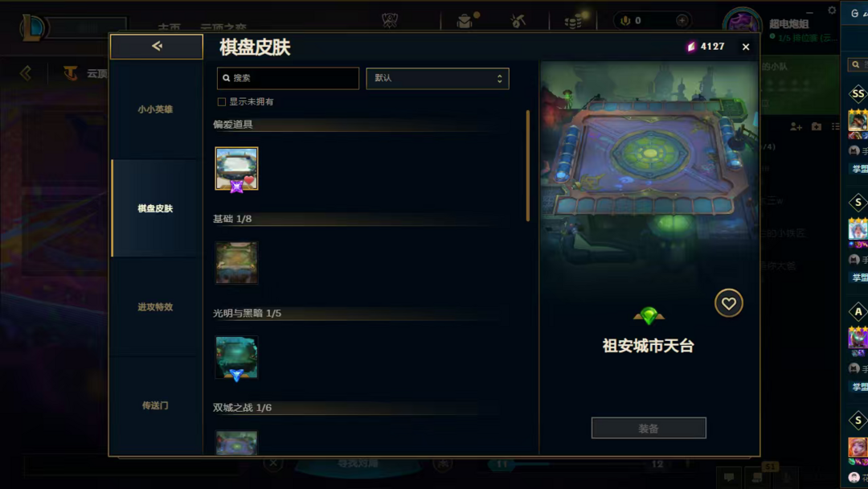Open the store coins icon in top bar
This screenshot has height=489, width=868.
pos(574,21)
